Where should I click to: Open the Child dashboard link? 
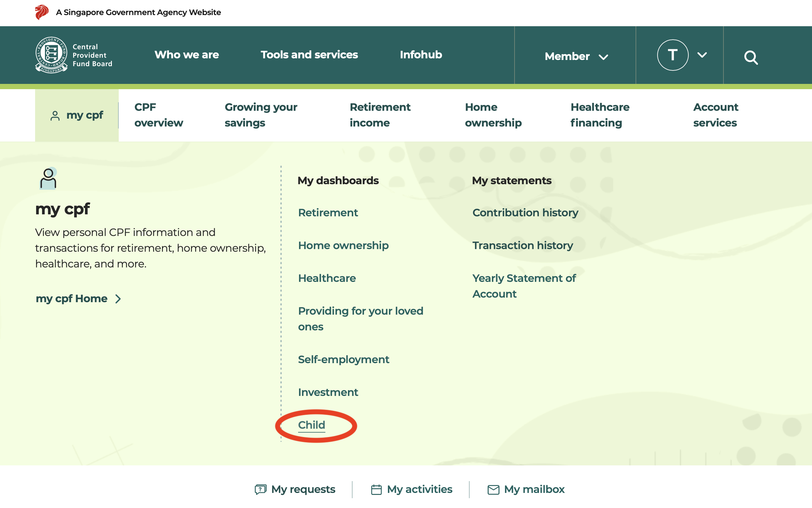pyautogui.click(x=311, y=425)
